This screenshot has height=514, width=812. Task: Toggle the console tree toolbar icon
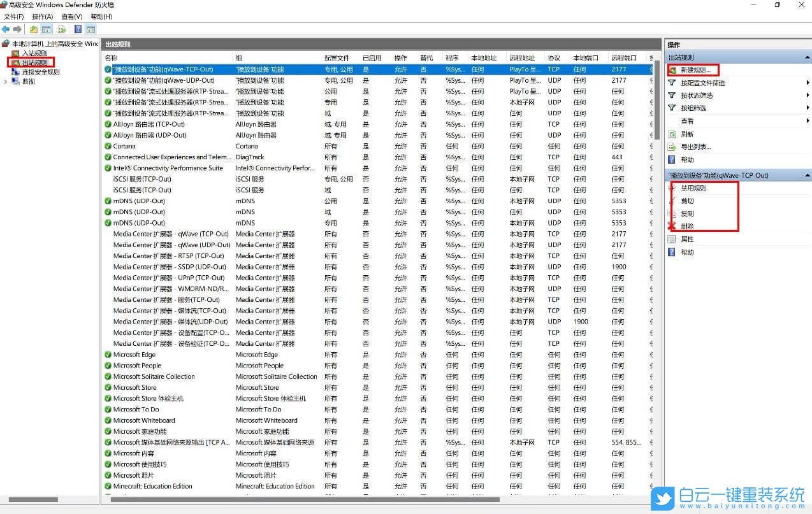(x=46, y=29)
